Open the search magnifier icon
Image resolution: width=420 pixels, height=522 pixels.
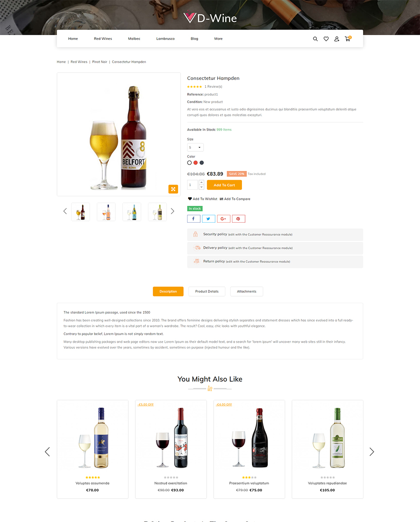315,39
